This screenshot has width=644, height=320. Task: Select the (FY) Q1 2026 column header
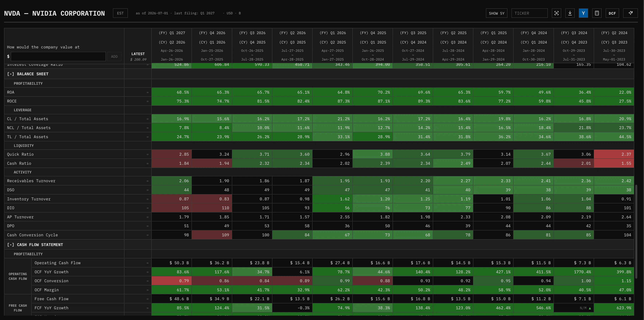click(x=332, y=46)
